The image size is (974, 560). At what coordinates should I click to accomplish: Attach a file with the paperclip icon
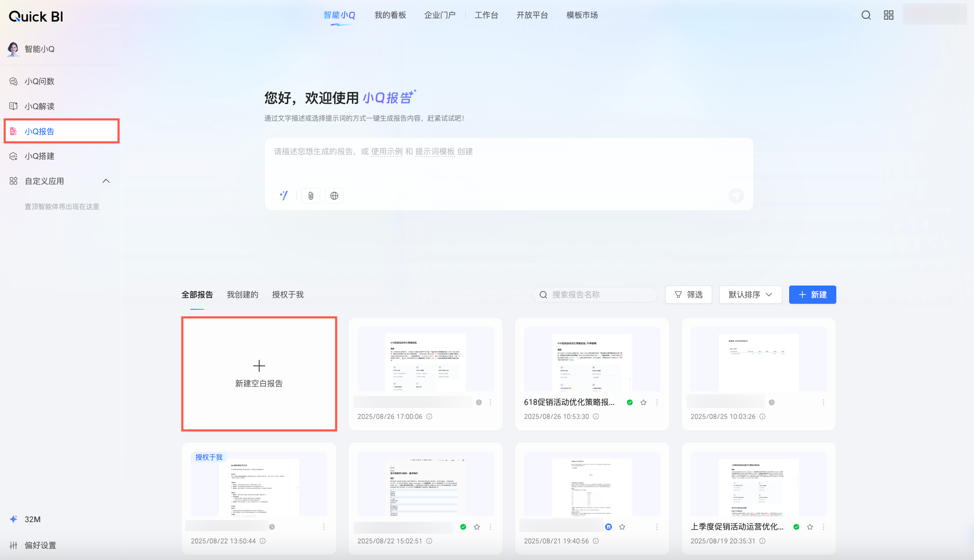click(311, 195)
